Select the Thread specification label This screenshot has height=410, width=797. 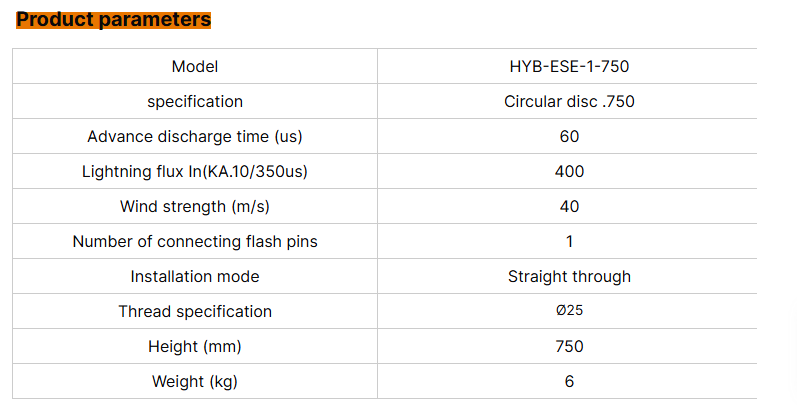[x=195, y=312]
